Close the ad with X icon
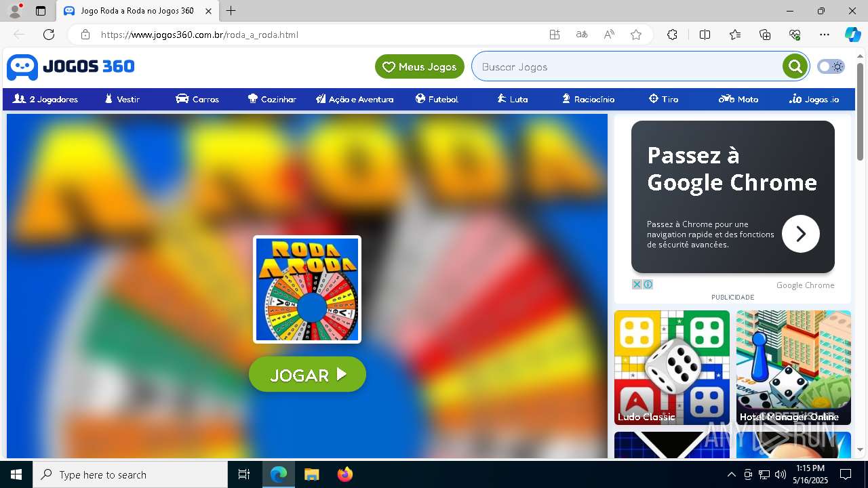Screen dimensions: 868x488 (637, 285)
